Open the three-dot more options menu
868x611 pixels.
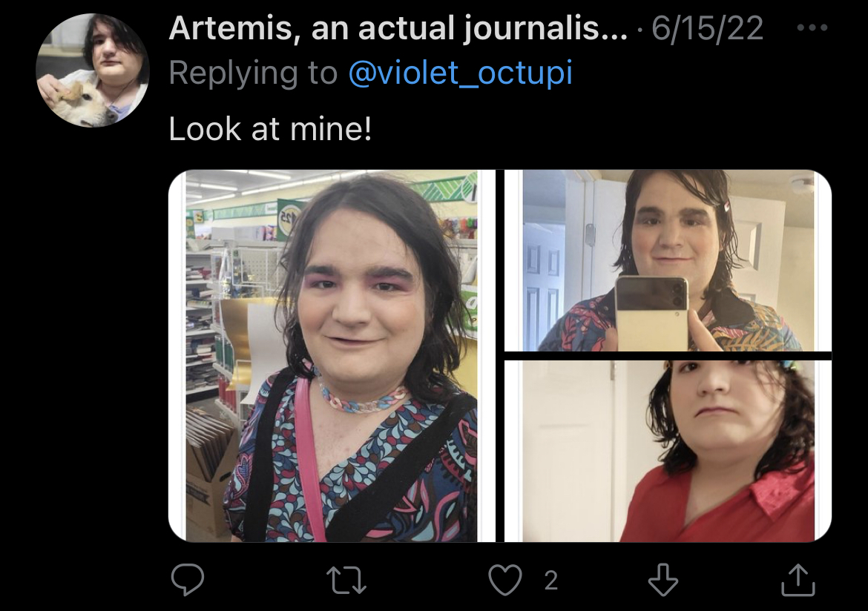[812, 27]
